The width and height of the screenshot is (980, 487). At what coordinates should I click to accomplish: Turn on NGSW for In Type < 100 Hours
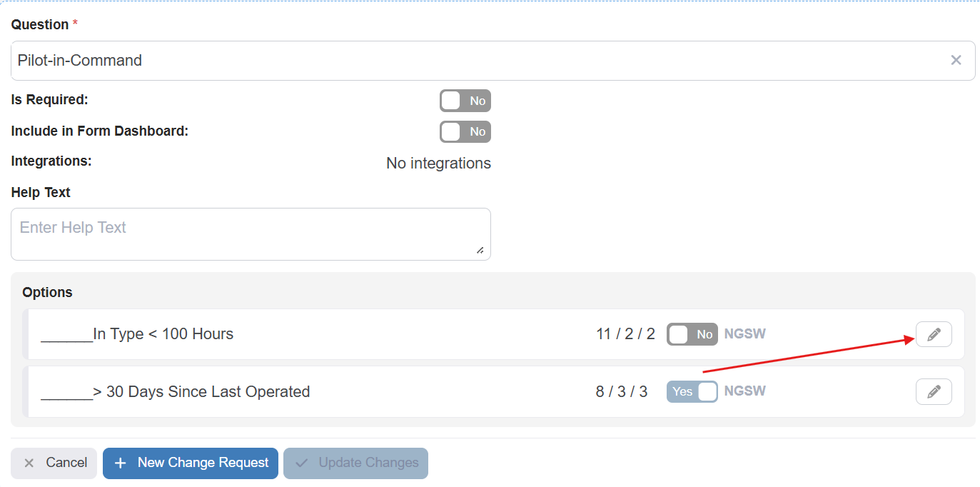click(x=692, y=334)
